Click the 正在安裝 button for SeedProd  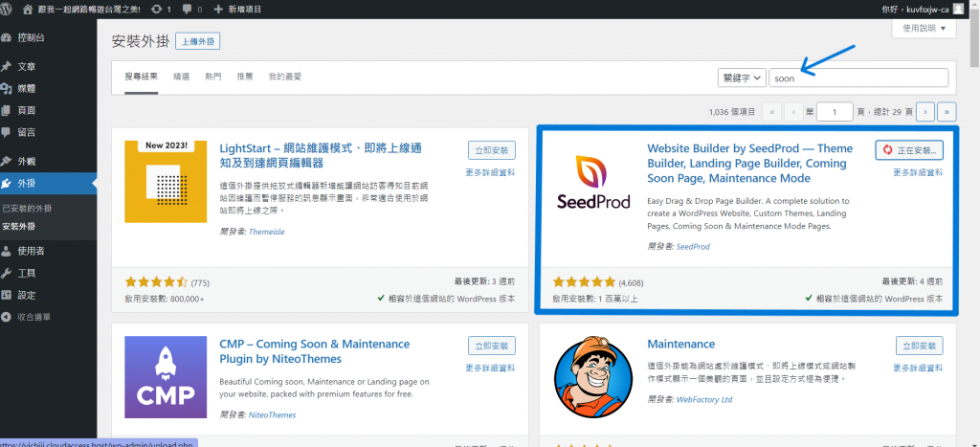909,150
